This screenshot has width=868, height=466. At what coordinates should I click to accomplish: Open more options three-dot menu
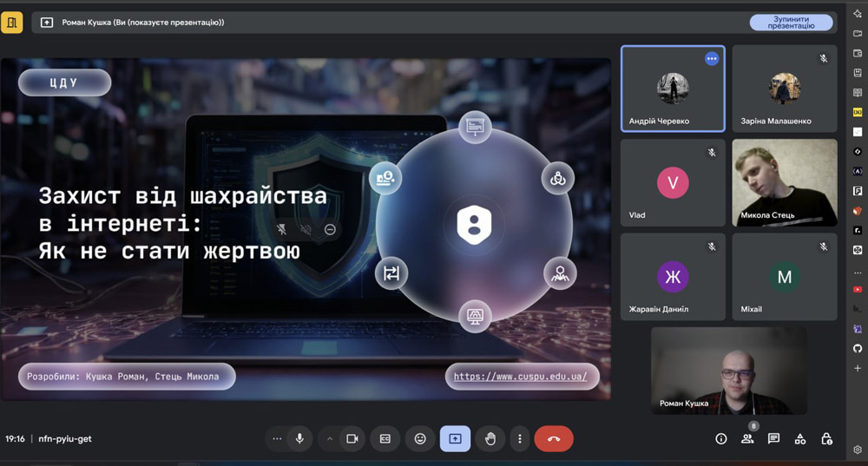pyautogui.click(x=519, y=439)
